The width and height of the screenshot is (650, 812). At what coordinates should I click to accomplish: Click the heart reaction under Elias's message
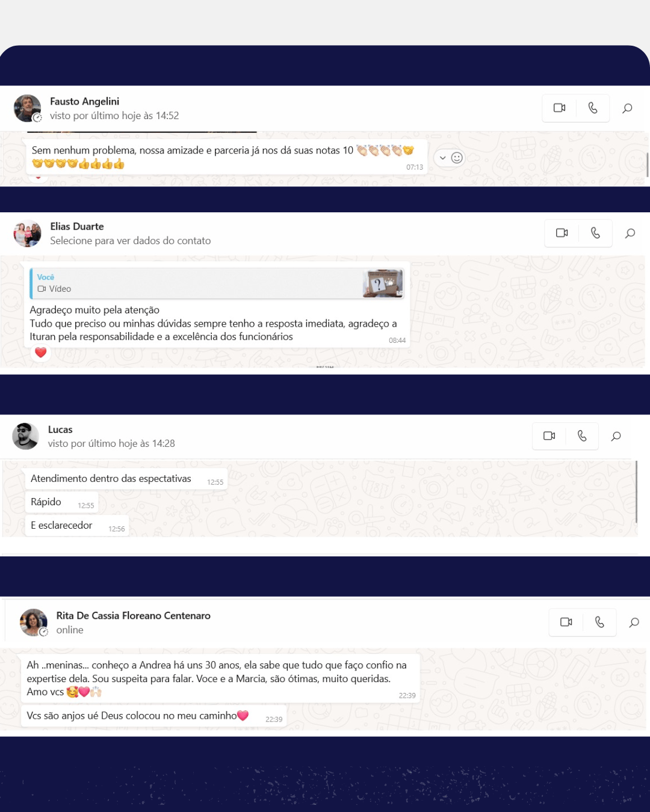(40, 352)
